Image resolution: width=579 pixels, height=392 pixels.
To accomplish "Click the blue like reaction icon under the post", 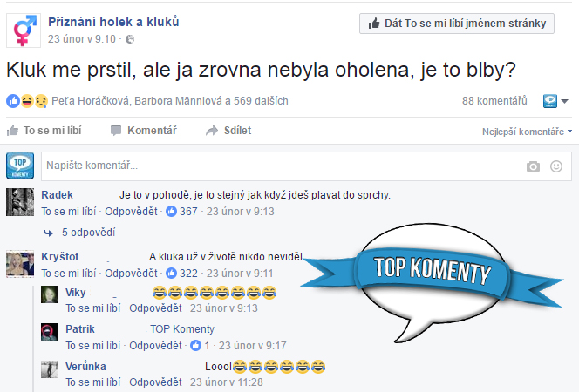I will tap(13, 101).
